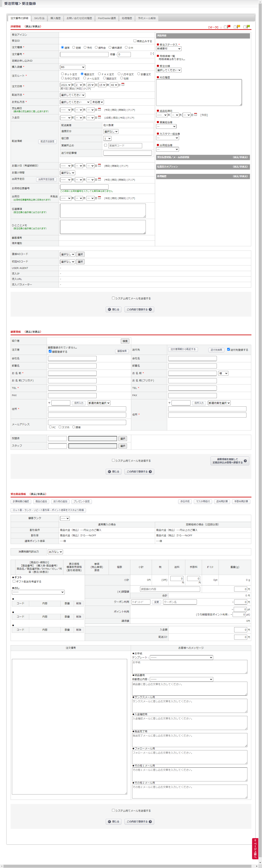Click the yellow flag mark icon

coord(238,27)
